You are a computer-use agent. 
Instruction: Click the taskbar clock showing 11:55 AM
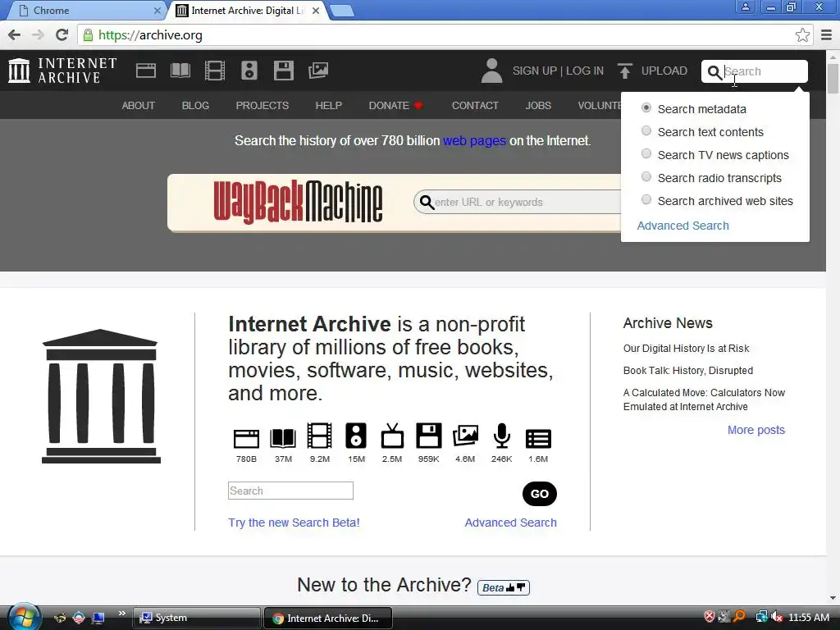pyautogui.click(x=809, y=618)
